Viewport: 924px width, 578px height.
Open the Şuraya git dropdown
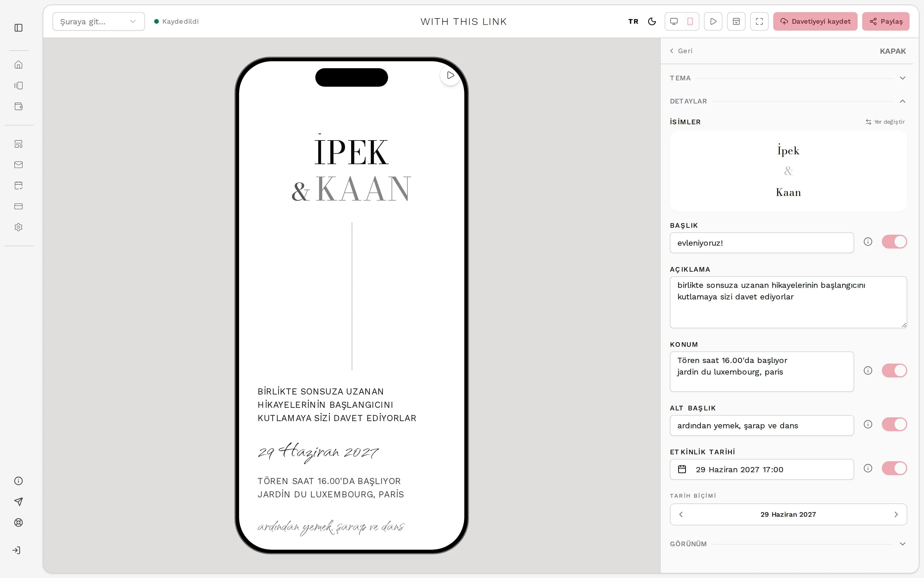click(98, 21)
